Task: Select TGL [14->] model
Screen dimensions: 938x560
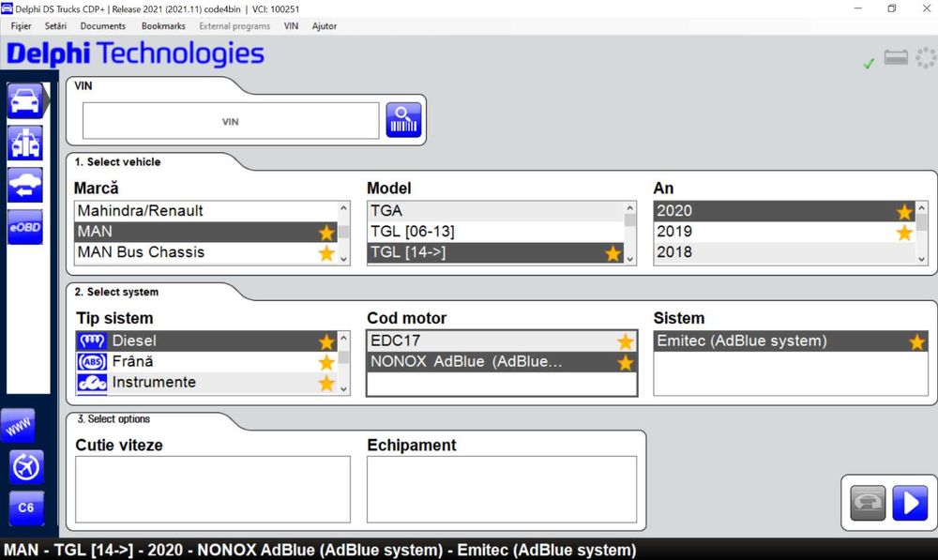Action: tap(496, 252)
